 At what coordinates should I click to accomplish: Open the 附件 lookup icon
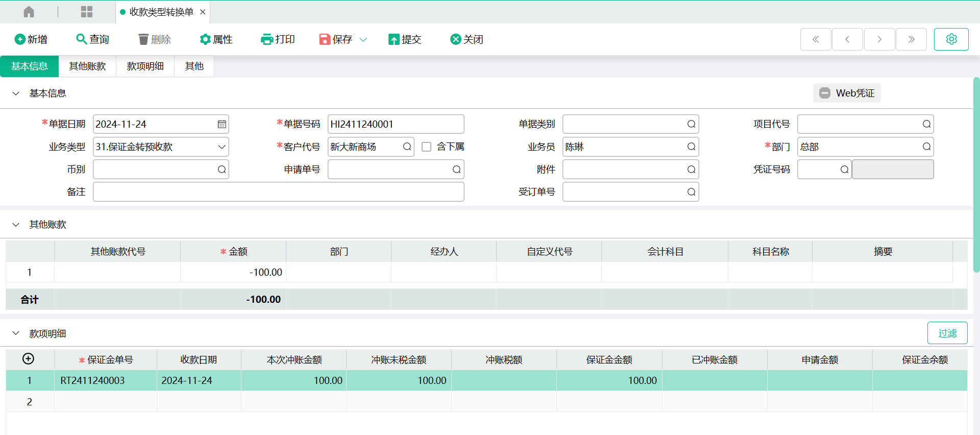tap(692, 169)
